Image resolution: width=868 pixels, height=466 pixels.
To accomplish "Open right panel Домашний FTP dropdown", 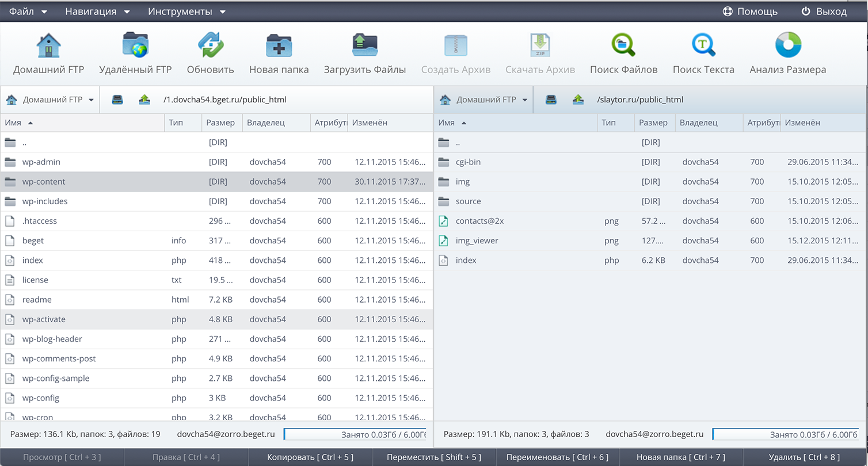I will (484, 100).
